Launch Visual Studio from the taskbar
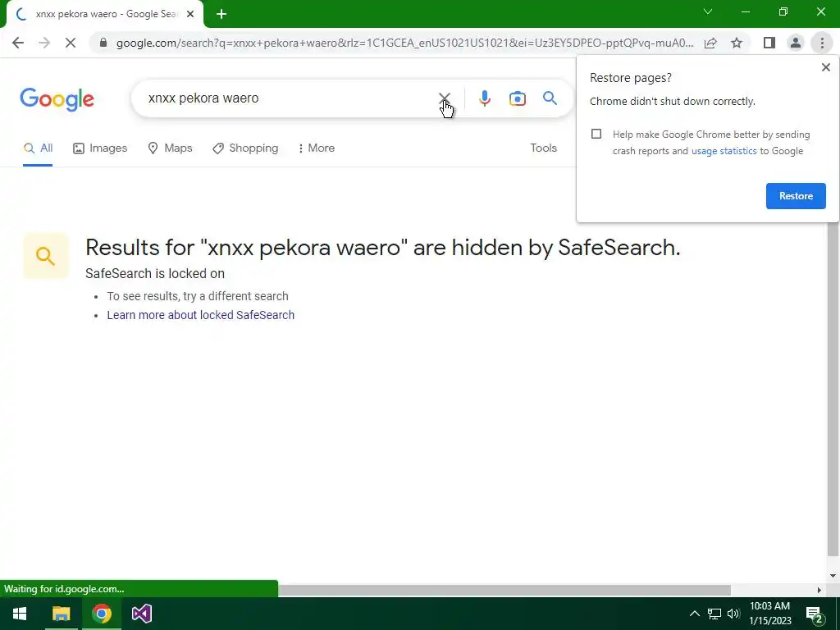This screenshot has width=840, height=630. [141, 614]
